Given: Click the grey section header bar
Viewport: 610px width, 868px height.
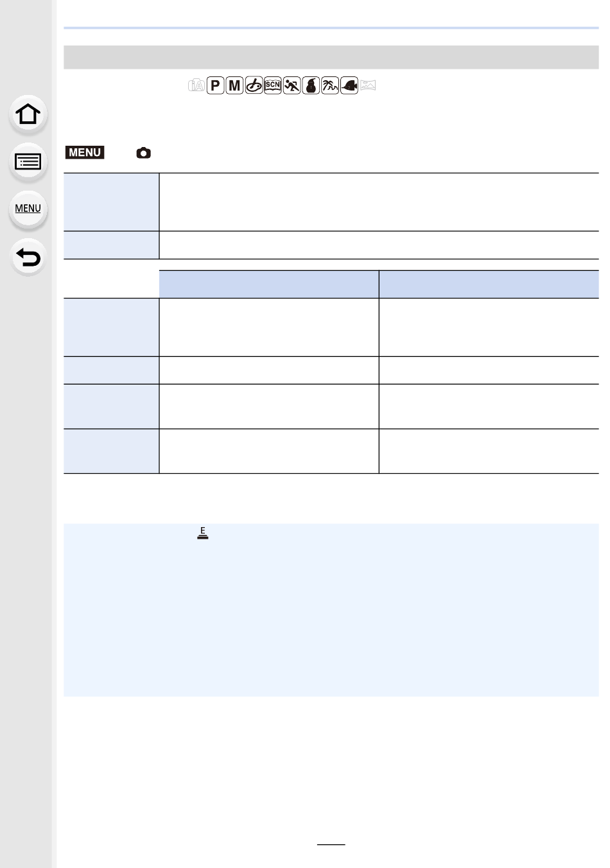Looking at the screenshot, I should (331, 57).
